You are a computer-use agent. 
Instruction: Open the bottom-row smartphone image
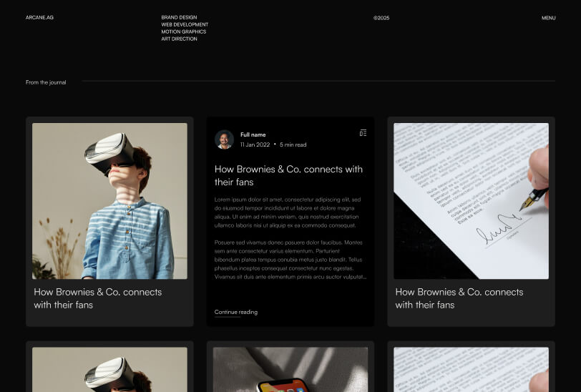[290, 370]
